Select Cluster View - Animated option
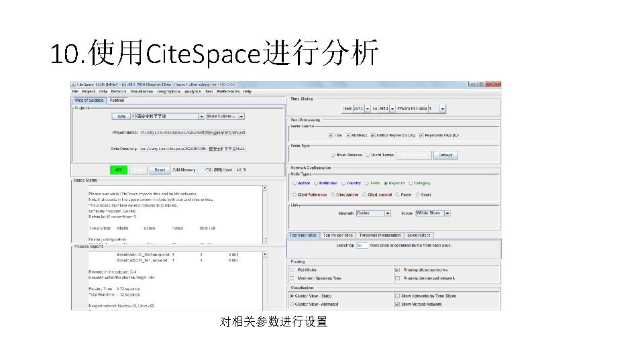Screen dimensions: 644x362 click(292, 304)
